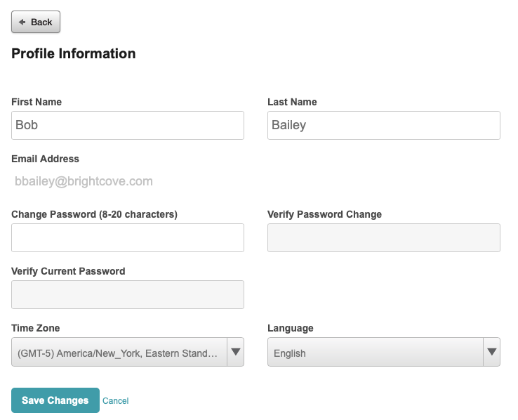
Task: Go back using the Back button
Action: pyautogui.click(x=36, y=22)
